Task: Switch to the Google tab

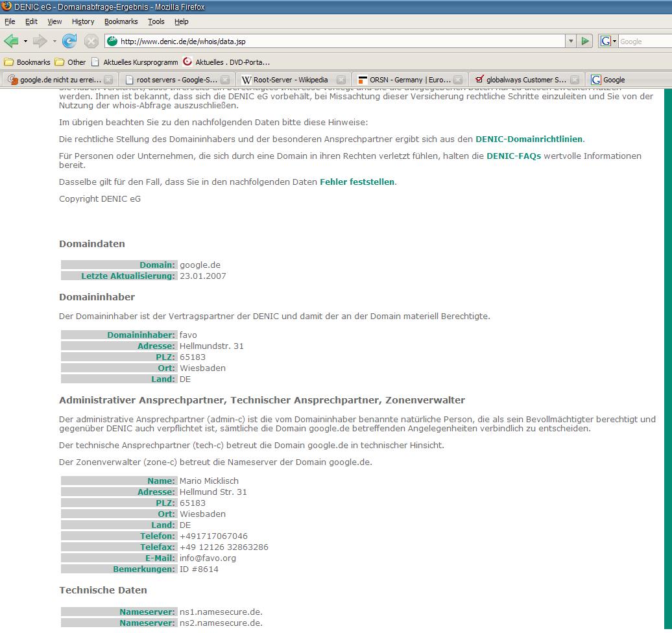Action: tap(614, 80)
